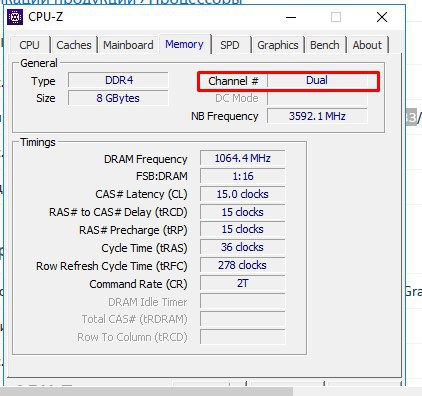Switch to the SPD tab

point(230,45)
